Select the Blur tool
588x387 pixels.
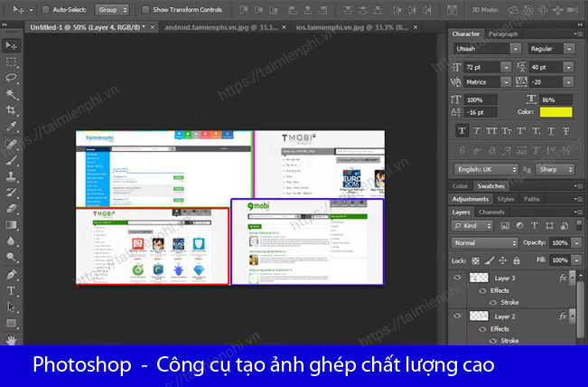pos(11,241)
